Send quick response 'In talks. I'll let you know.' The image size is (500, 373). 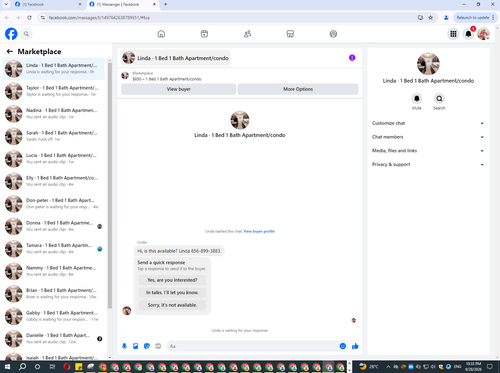click(x=172, y=292)
